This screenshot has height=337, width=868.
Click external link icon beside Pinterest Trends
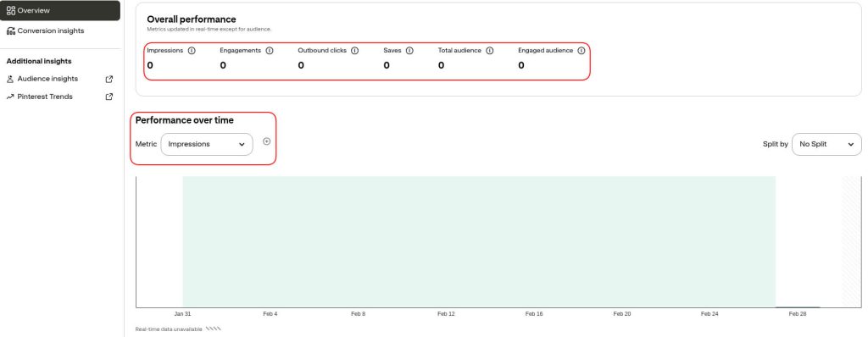[109, 97]
